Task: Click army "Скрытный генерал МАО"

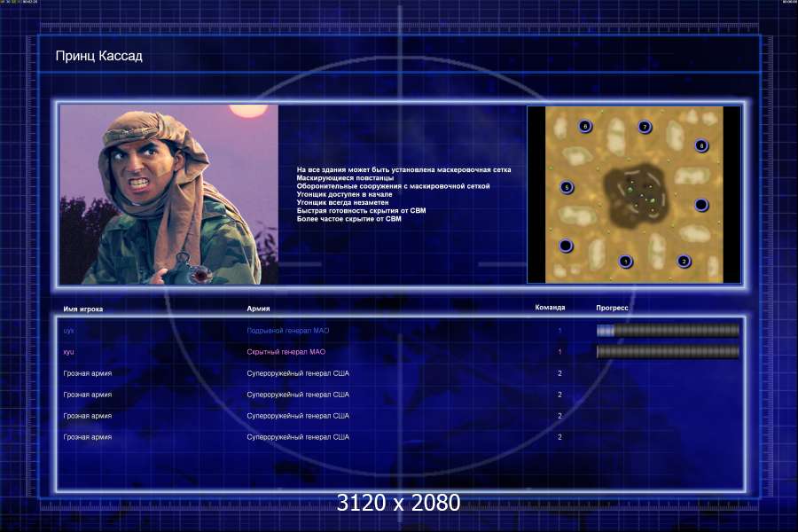Action: [286, 352]
